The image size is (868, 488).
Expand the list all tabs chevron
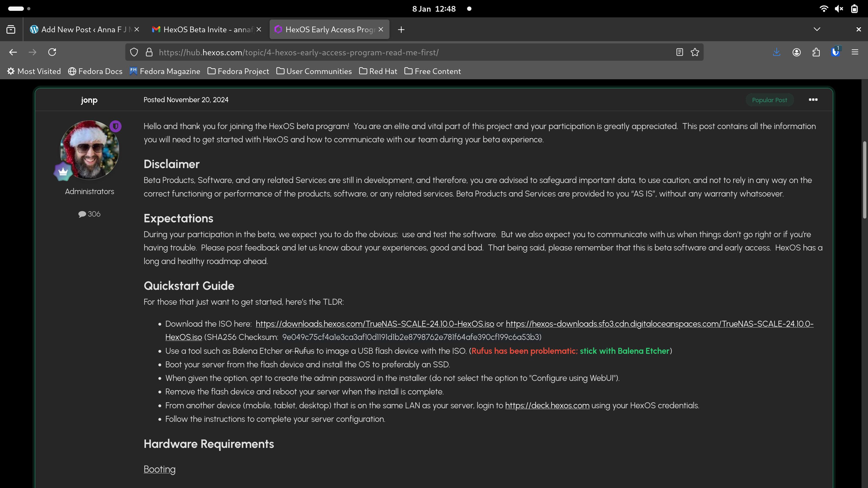[x=817, y=29]
